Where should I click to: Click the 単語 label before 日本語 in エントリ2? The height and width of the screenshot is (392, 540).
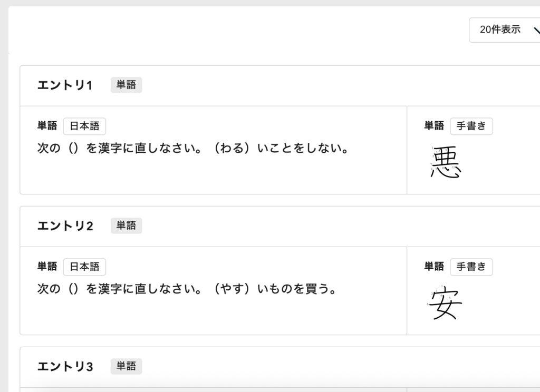coord(47,267)
